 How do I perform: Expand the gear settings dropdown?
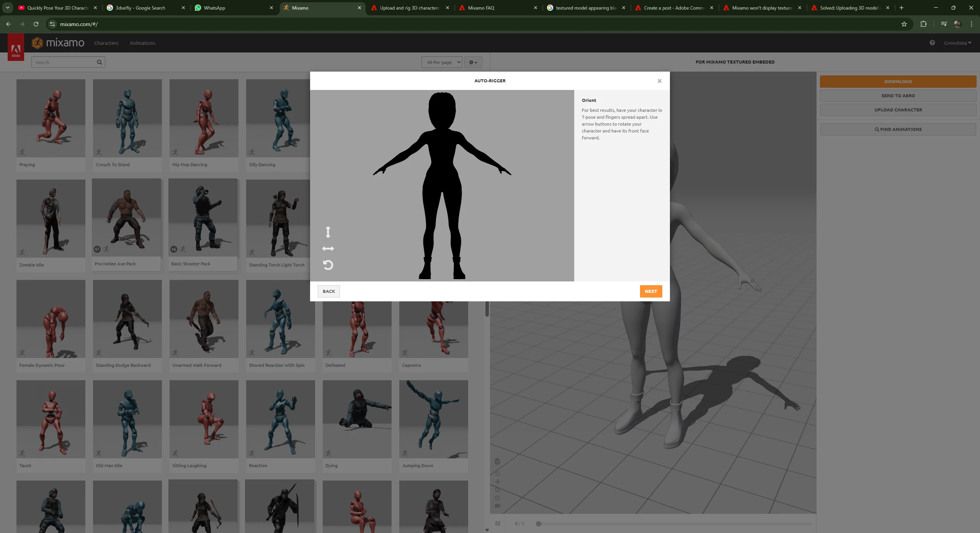pyautogui.click(x=473, y=62)
